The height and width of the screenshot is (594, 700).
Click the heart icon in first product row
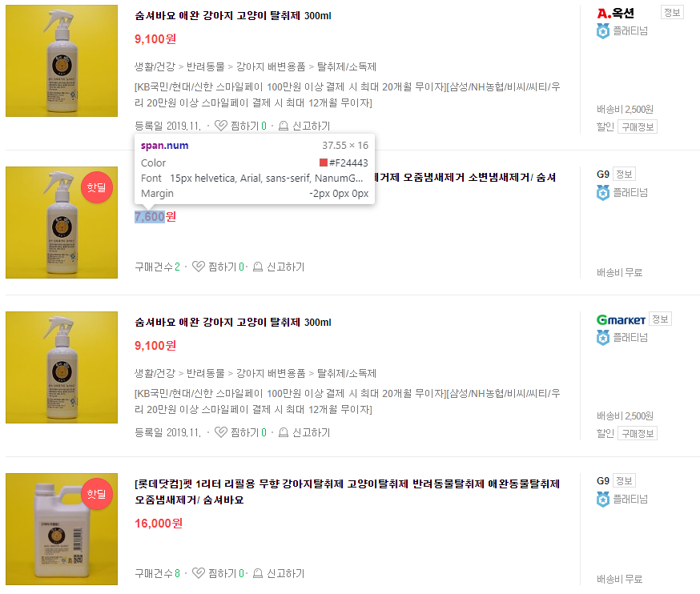pyautogui.click(x=221, y=126)
